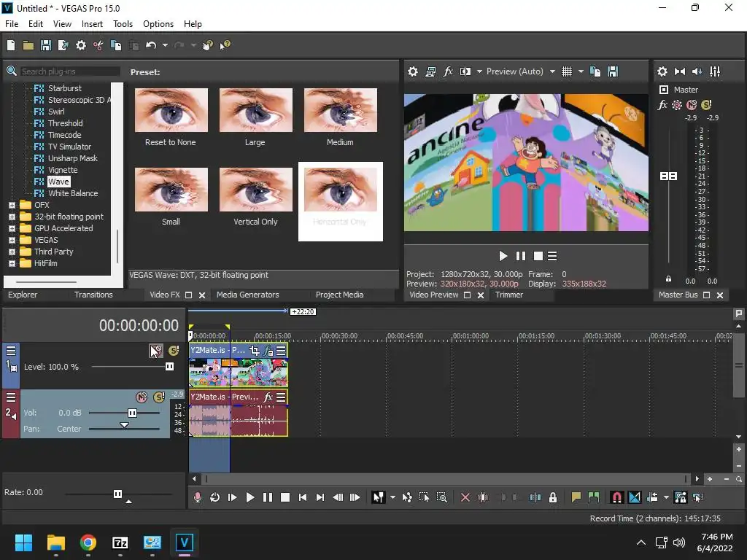Open project properties gear in main toolbar
Screen dimensions: 747x560
click(x=81, y=45)
